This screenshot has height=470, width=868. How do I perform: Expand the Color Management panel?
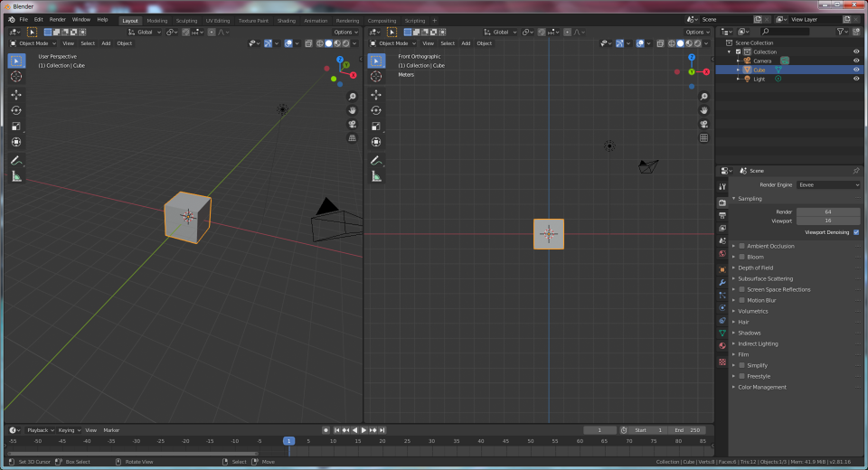pos(762,387)
